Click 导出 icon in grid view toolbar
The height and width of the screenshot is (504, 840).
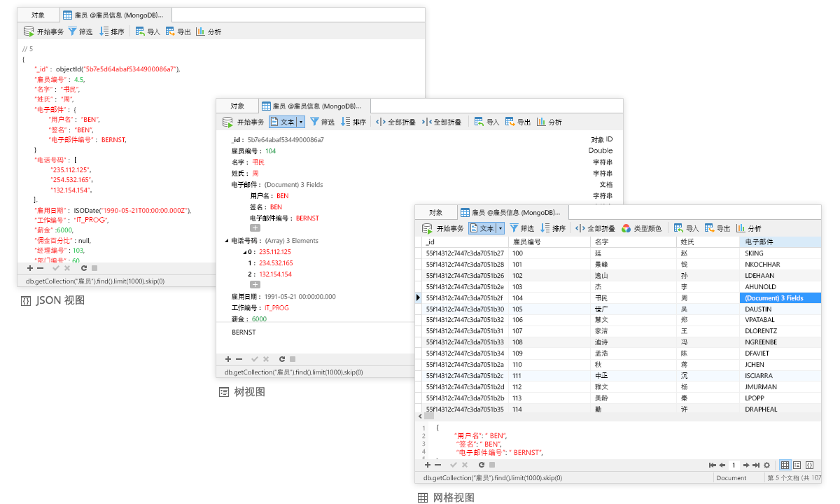click(x=709, y=228)
